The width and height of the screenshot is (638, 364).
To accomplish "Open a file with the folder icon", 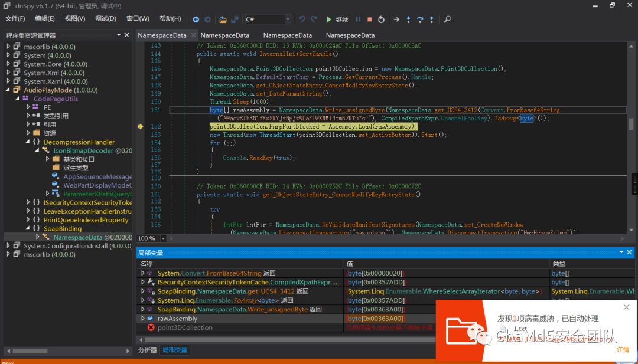I will pyautogui.click(x=223, y=19).
